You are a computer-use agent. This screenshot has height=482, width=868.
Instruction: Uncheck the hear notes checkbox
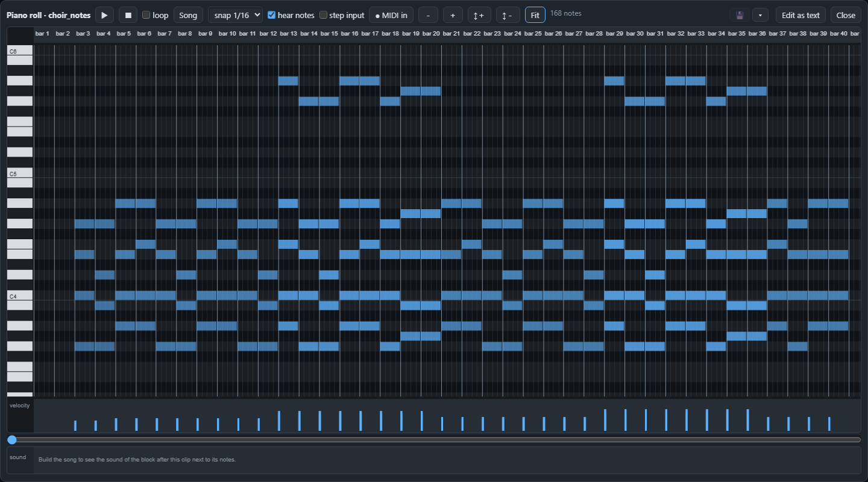point(272,15)
